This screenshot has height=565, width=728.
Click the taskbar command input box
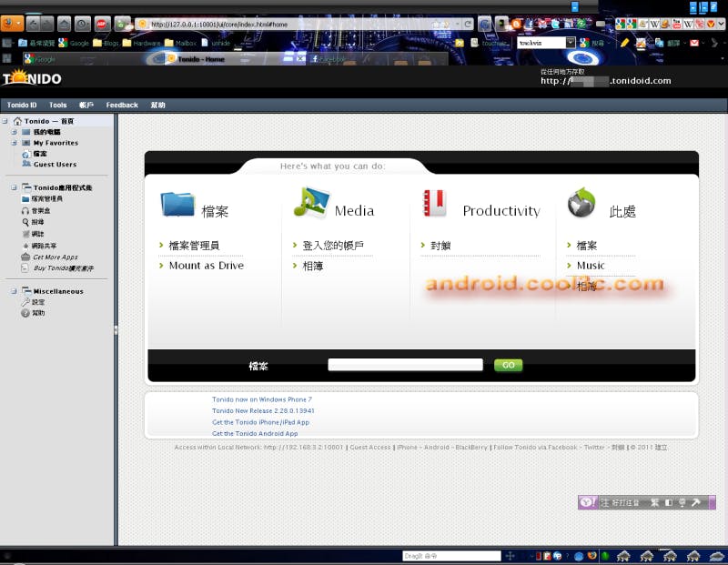click(x=451, y=556)
